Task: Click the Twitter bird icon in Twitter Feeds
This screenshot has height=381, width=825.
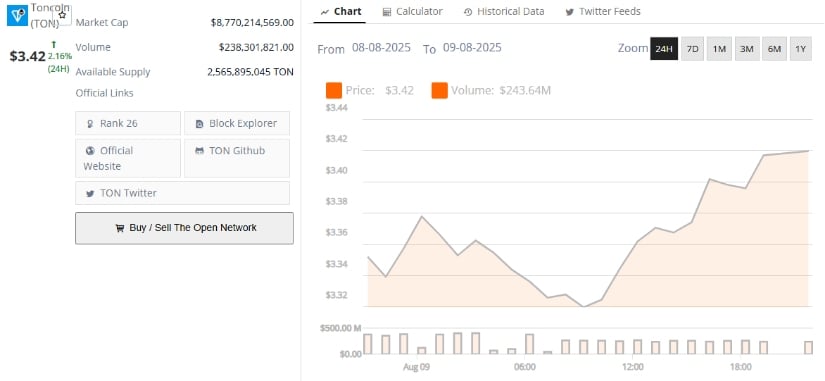Action: (x=569, y=12)
